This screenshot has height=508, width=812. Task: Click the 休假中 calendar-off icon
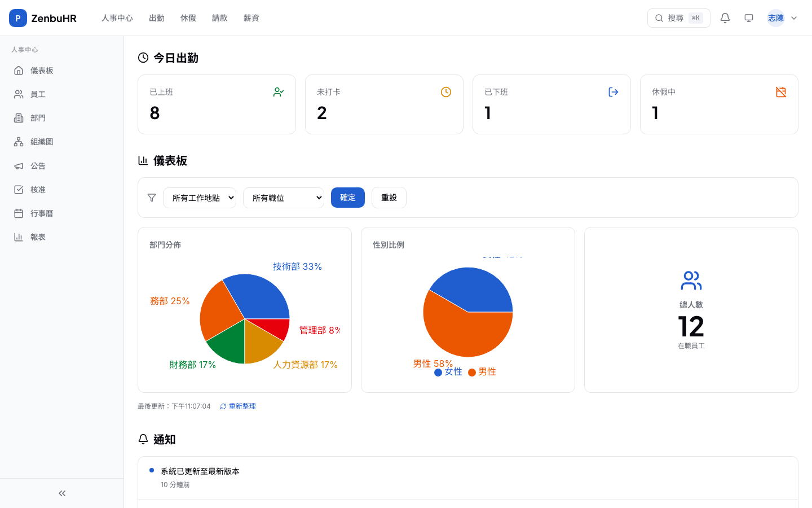(781, 92)
